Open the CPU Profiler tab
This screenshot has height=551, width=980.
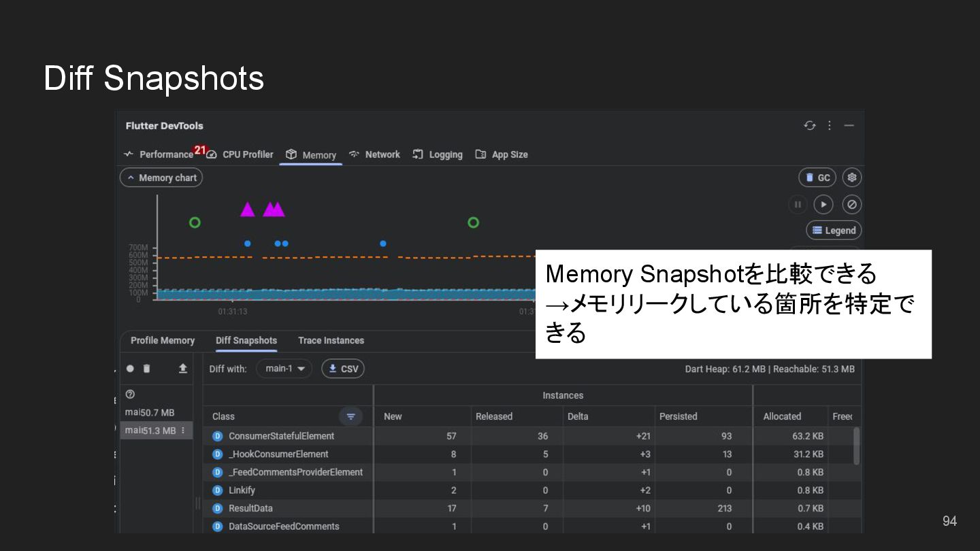click(241, 155)
